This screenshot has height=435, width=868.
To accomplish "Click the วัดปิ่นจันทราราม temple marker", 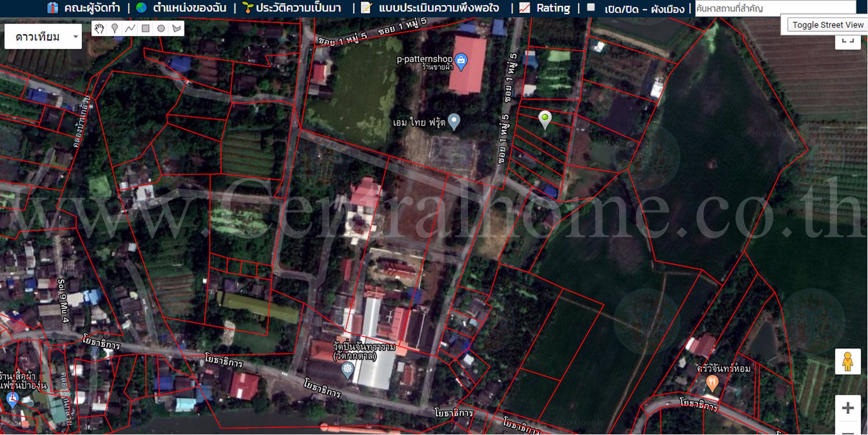I will (x=347, y=369).
